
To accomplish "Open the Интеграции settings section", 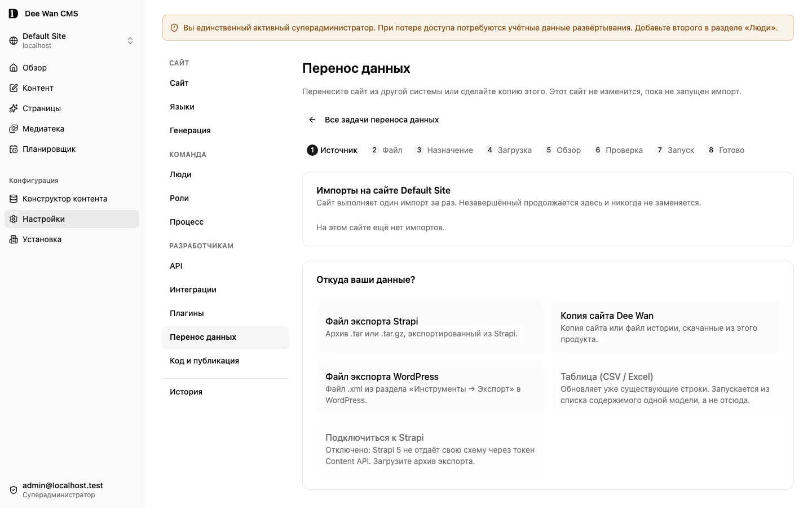I will [226, 290].
